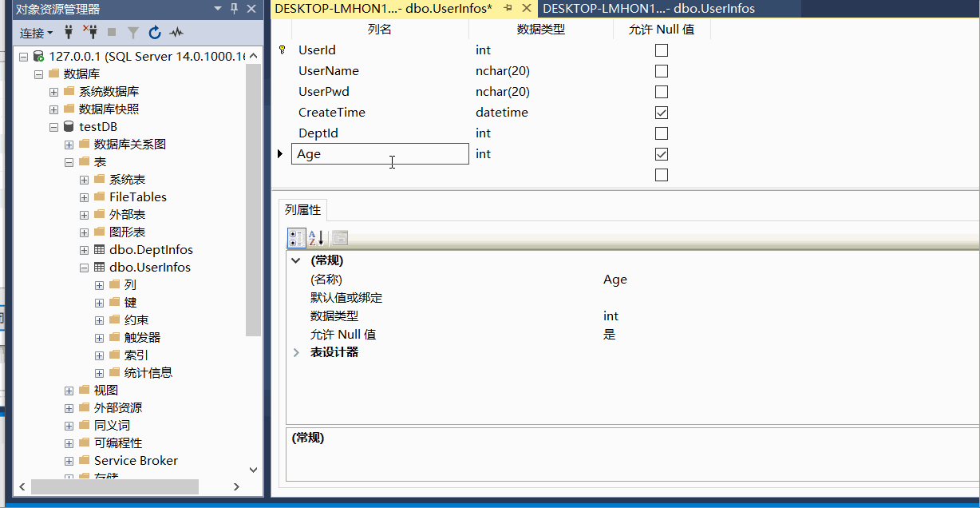Click the DeptId column name cell
This screenshot has width=980, height=508.
(380, 133)
